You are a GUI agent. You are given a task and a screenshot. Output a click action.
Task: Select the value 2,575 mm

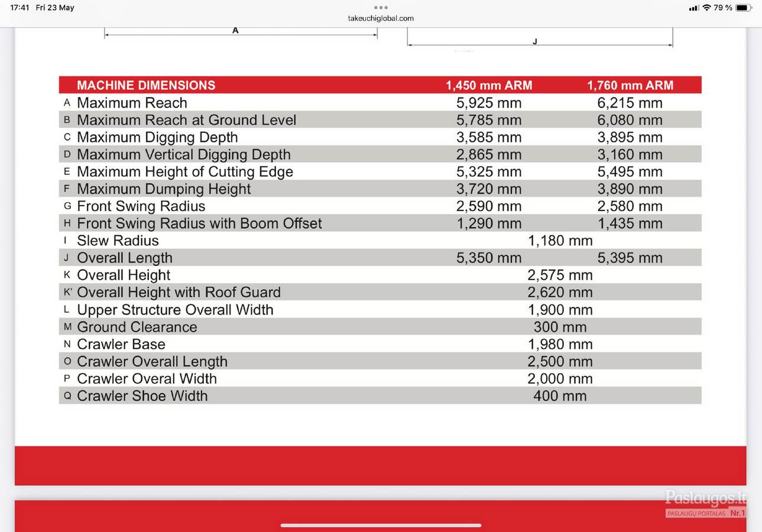pos(560,275)
